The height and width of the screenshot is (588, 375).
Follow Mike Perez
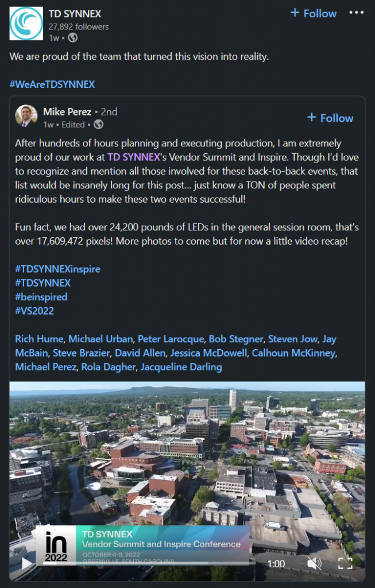click(x=330, y=118)
